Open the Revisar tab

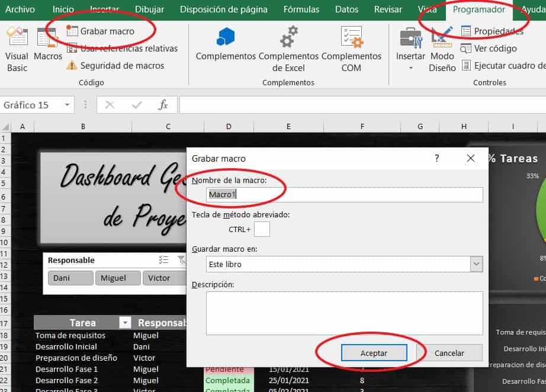(388, 9)
